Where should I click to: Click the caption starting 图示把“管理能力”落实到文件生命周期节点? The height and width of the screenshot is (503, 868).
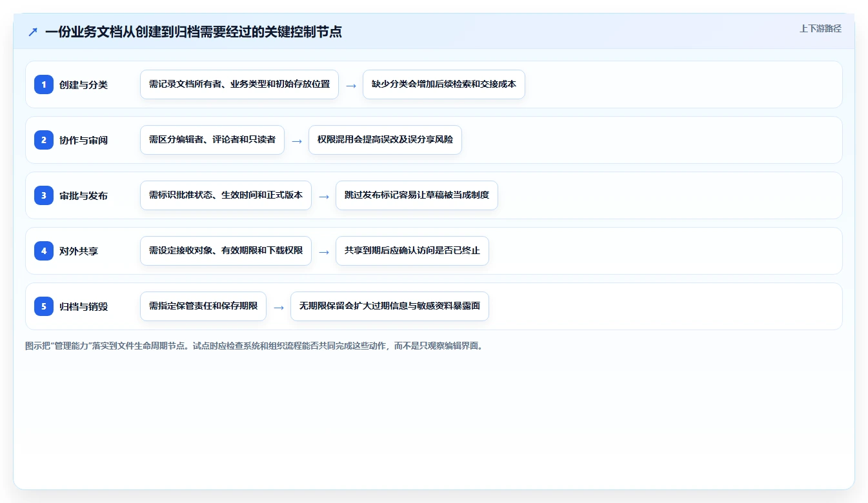(x=254, y=346)
